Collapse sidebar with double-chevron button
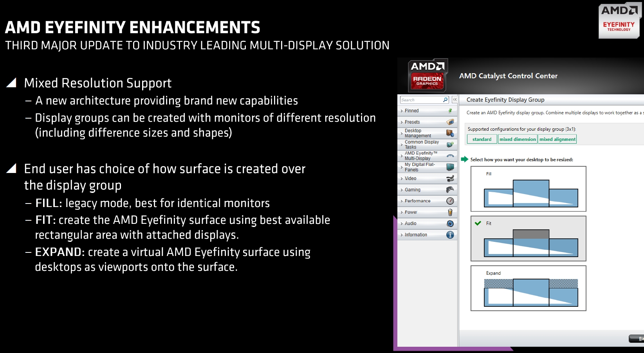Viewport: 644px width, 353px height. [x=455, y=100]
